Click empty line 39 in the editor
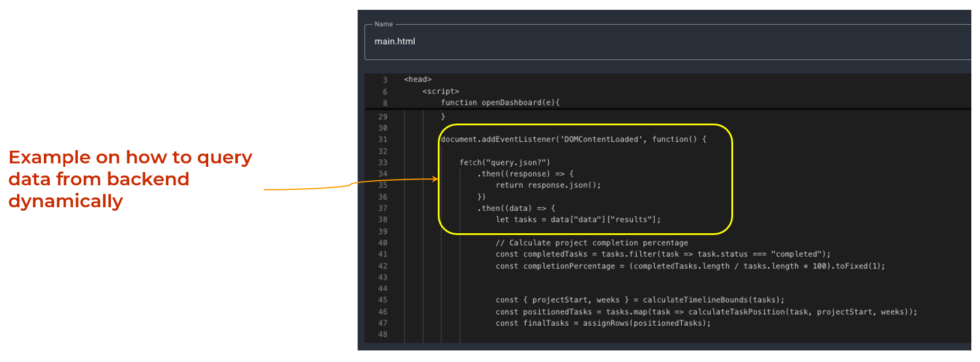The image size is (980, 362). (x=577, y=232)
